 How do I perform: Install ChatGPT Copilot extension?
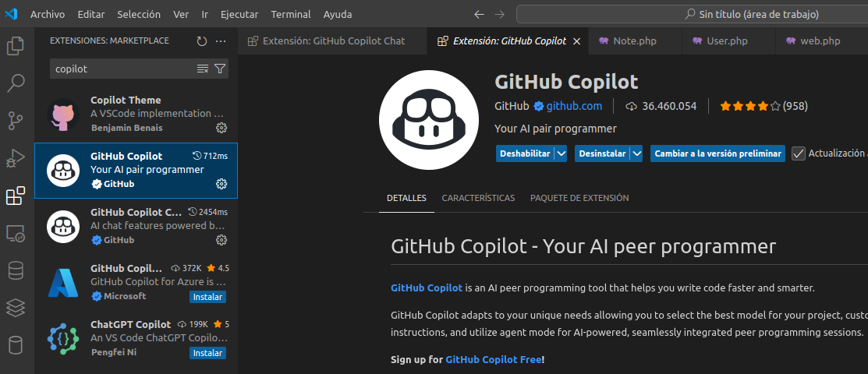[207, 353]
